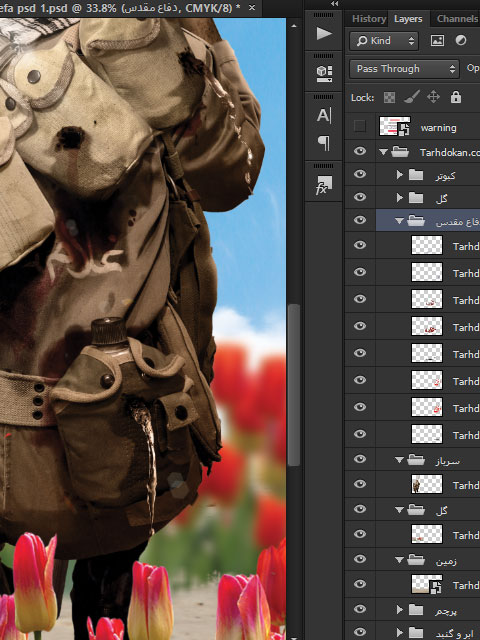The image size is (480, 640).
Task: Click the canvas vertical scrollbar thumb
Action: (x=293, y=385)
